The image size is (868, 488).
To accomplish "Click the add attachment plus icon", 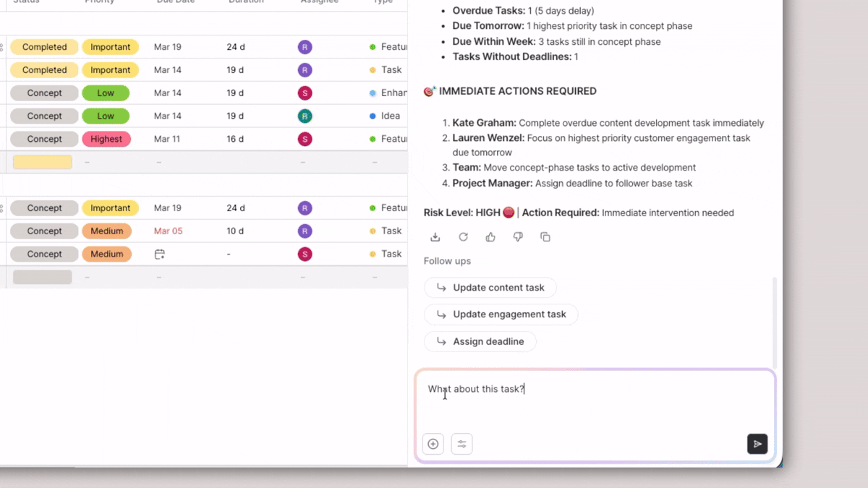I will (433, 444).
